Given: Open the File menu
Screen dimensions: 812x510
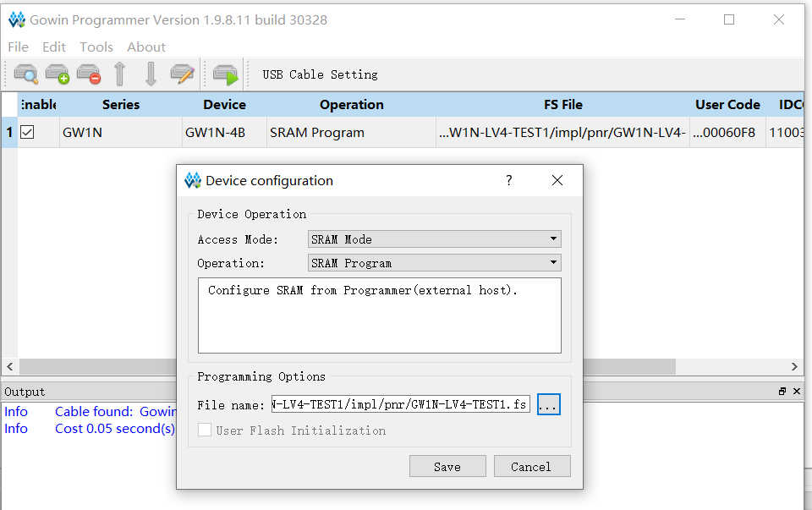Looking at the screenshot, I should (x=18, y=47).
